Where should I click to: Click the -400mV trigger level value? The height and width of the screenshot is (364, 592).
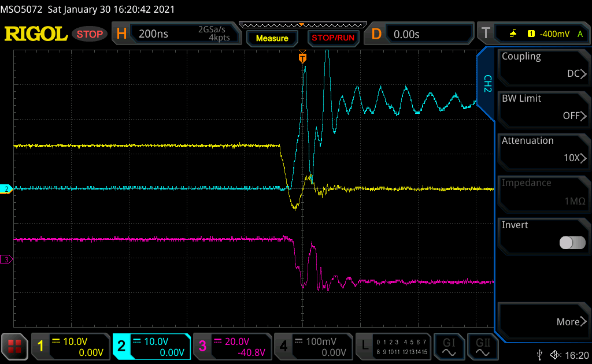554,34
